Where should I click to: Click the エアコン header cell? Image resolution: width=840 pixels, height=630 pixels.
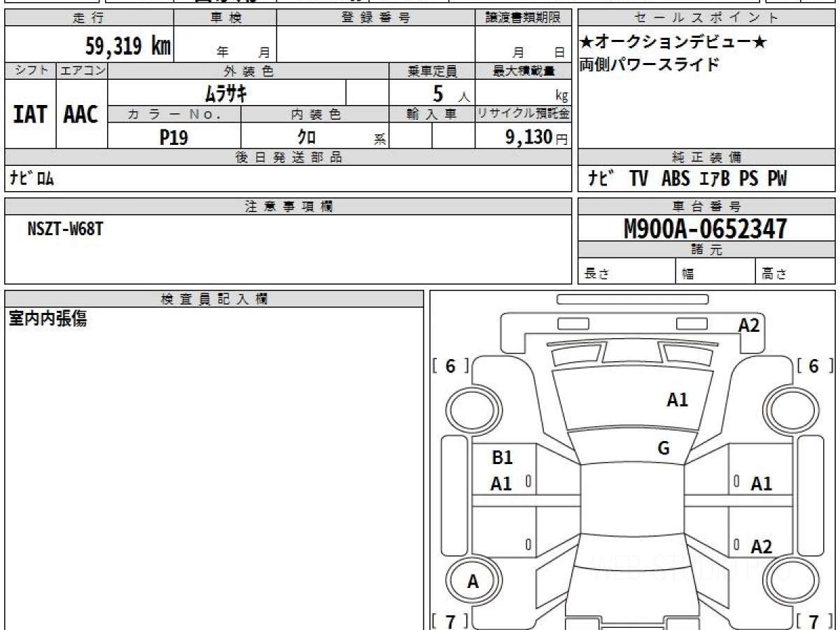82,71
